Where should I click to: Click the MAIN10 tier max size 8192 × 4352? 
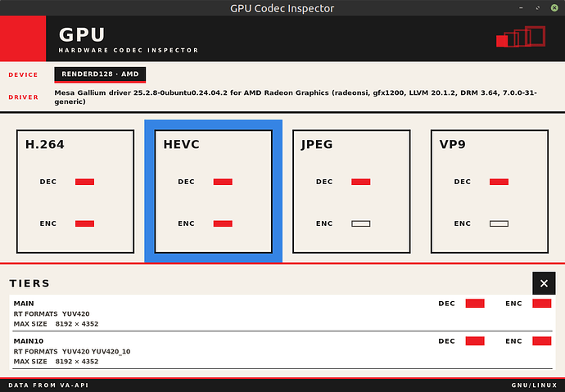[77, 362]
